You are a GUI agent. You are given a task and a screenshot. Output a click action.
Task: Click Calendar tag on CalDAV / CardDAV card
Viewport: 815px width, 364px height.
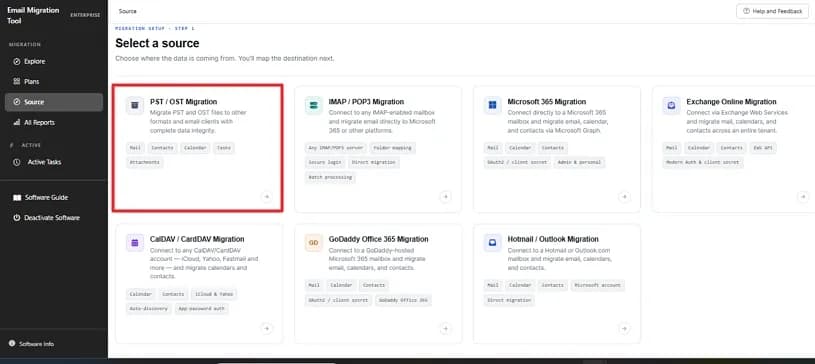pyautogui.click(x=141, y=294)
